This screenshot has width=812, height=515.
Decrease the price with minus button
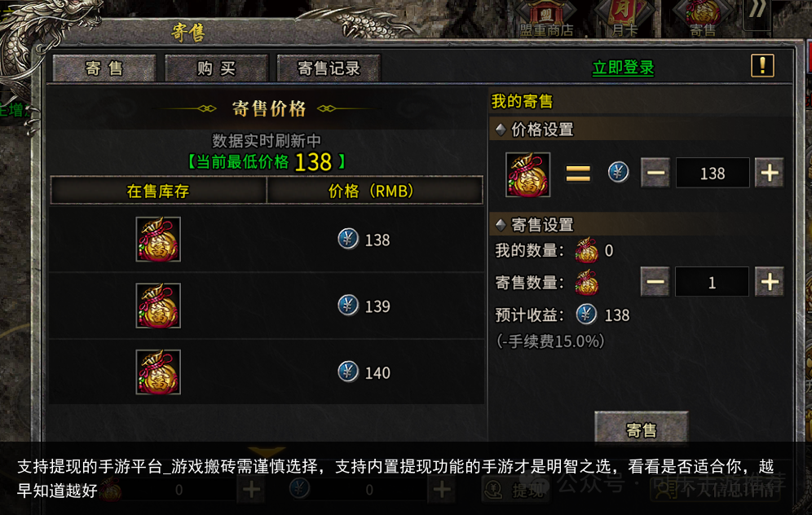tap(655, 173)
